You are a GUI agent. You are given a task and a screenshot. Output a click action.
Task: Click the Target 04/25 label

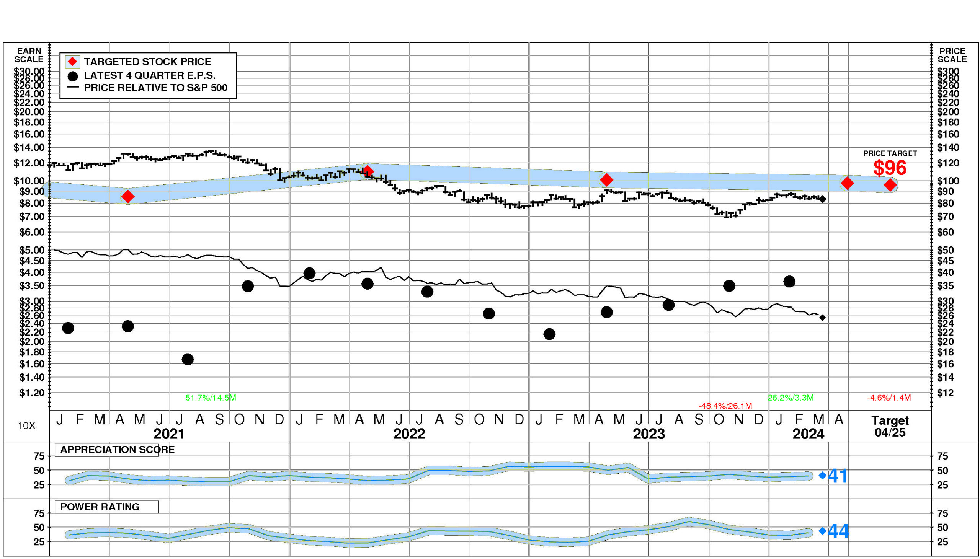[x=890, y=426]
